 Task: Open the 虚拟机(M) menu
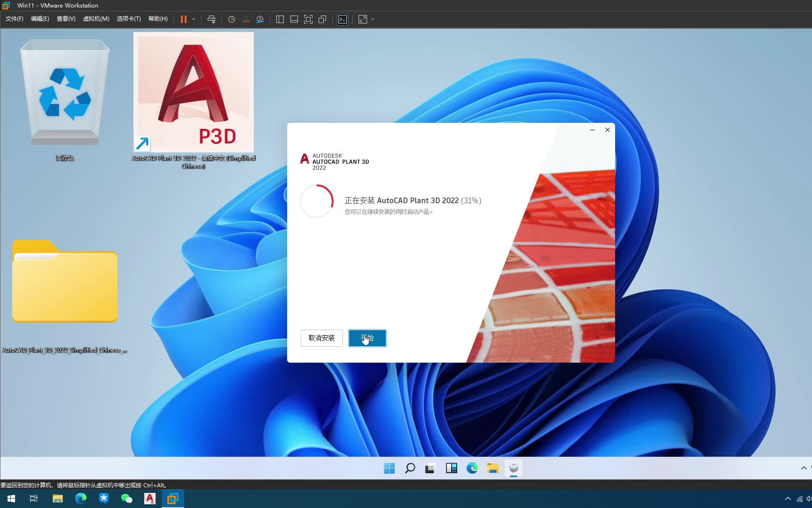[x=96, y=19]
